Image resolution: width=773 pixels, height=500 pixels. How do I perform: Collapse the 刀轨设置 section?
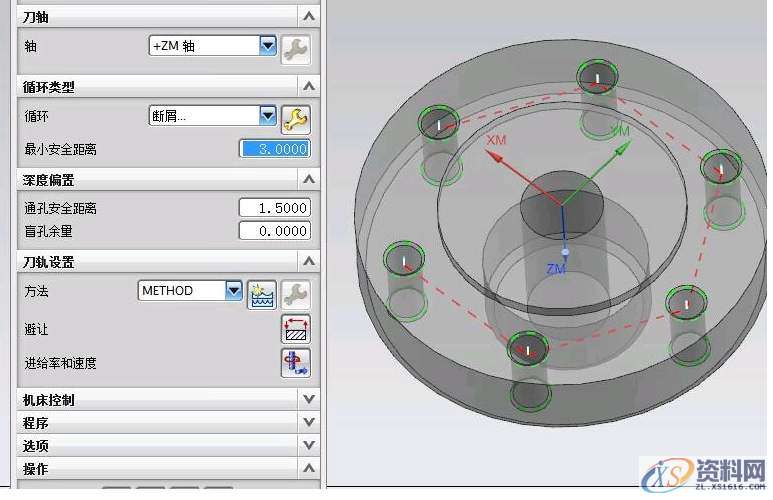[309, 262]
